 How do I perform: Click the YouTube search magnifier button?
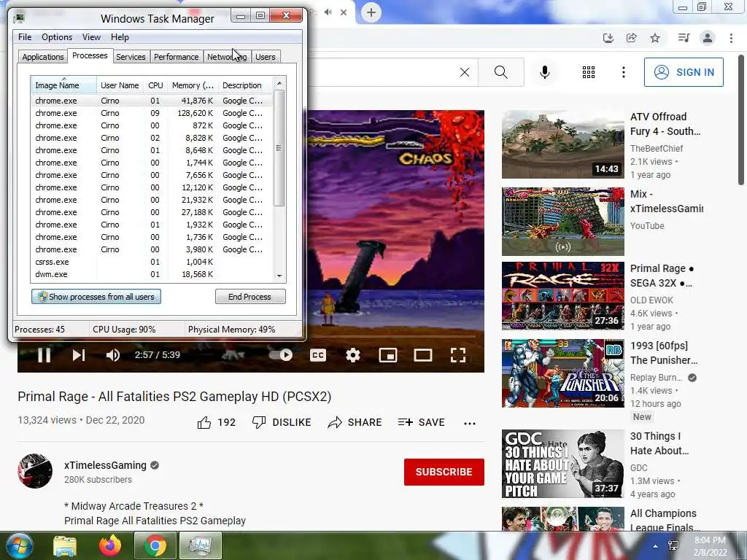point(500,72)
